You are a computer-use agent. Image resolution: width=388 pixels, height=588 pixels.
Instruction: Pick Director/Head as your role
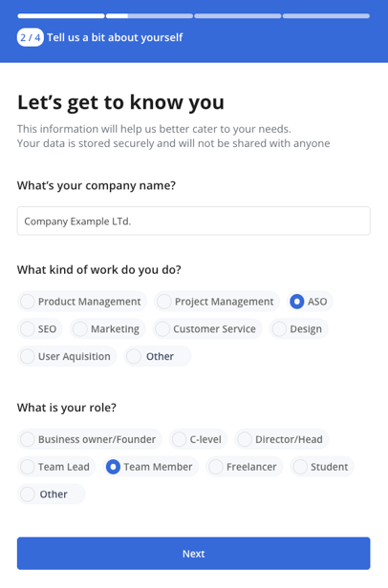click(282, 439)
